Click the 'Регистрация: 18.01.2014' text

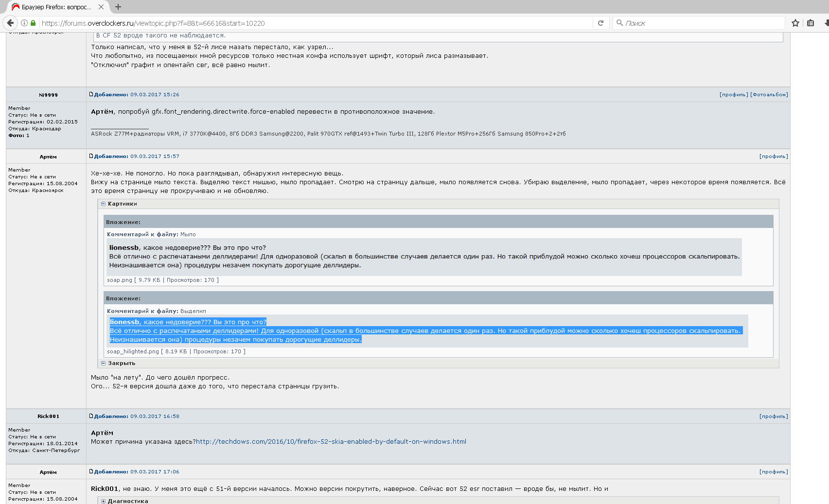coord(43,444)
